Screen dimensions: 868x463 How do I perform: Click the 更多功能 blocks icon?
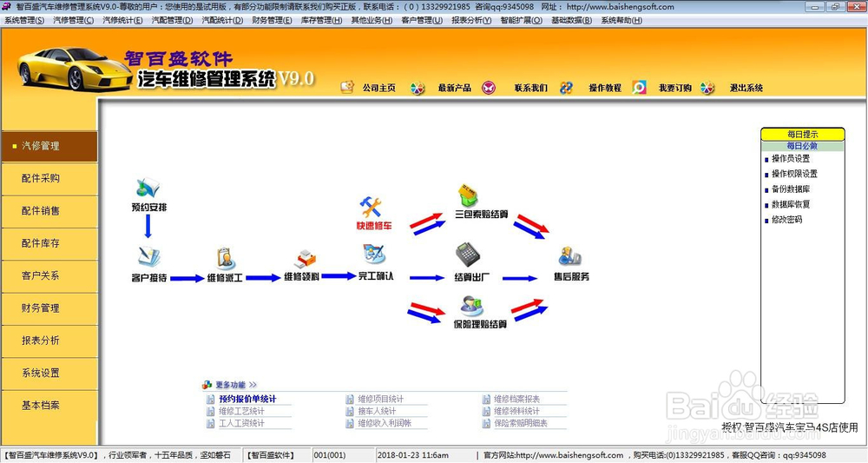coord(207,384)
